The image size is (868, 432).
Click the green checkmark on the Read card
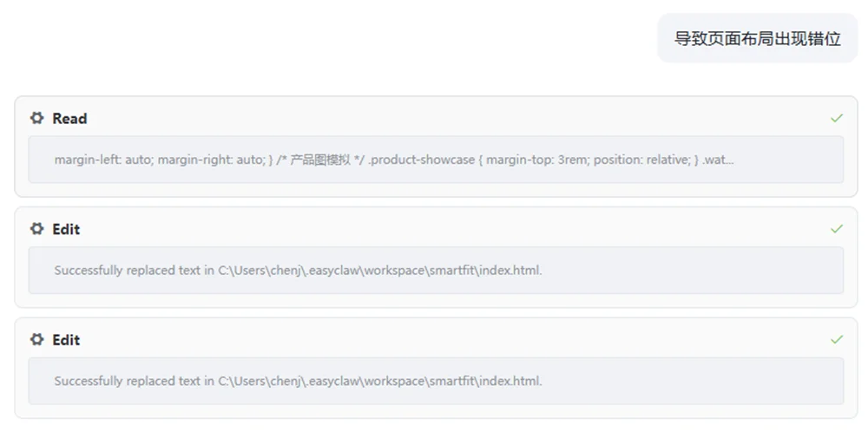tap(836, 118)
